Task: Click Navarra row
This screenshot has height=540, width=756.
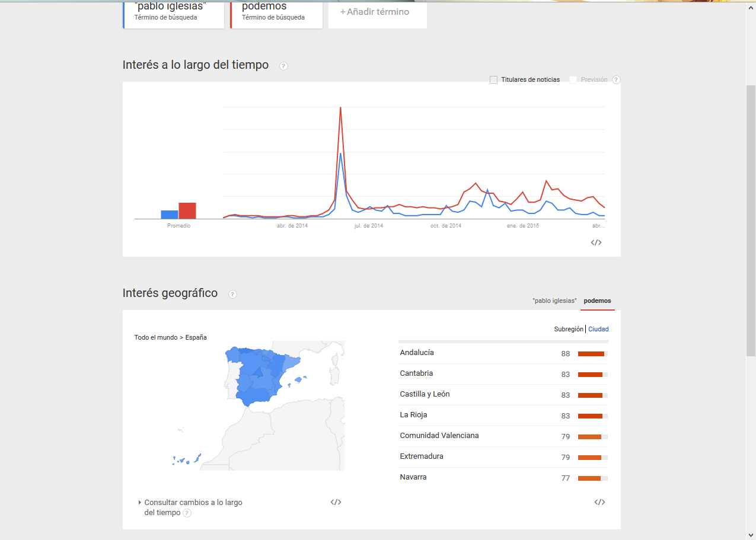Action: (x=503, y=478)
